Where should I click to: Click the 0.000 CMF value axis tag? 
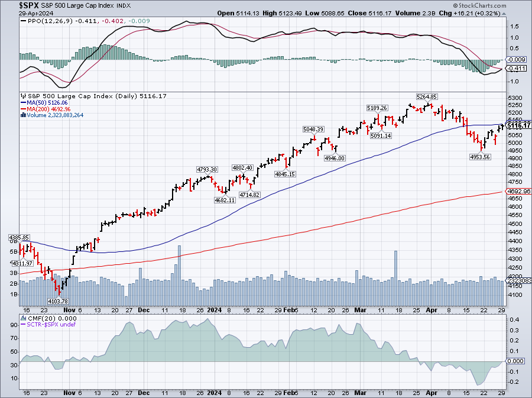pyautogui.click(x=517, y=361)
